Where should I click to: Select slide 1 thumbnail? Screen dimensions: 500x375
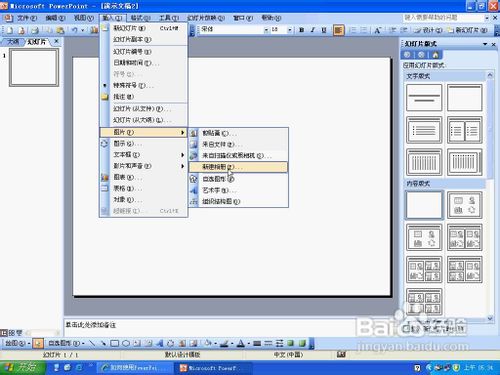point(34,67)
